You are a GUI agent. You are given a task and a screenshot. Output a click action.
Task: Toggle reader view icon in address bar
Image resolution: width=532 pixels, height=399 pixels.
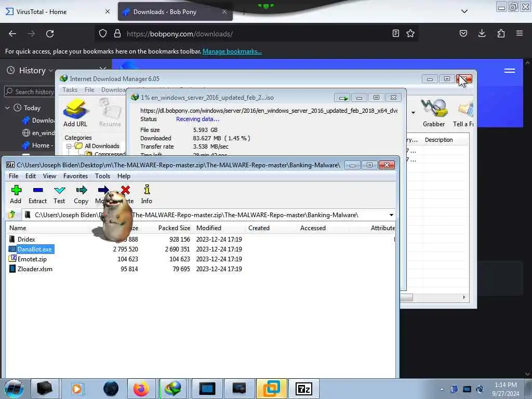[395, 34]
